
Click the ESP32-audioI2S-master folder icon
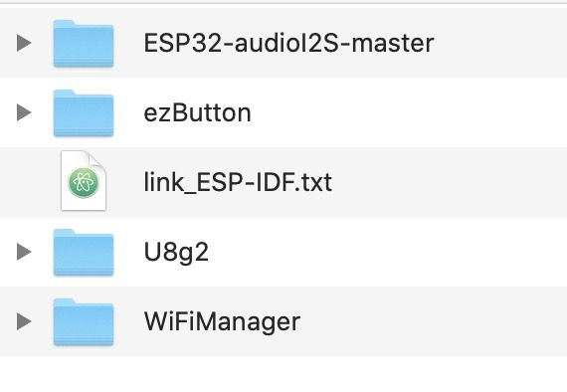coord(84,44)
